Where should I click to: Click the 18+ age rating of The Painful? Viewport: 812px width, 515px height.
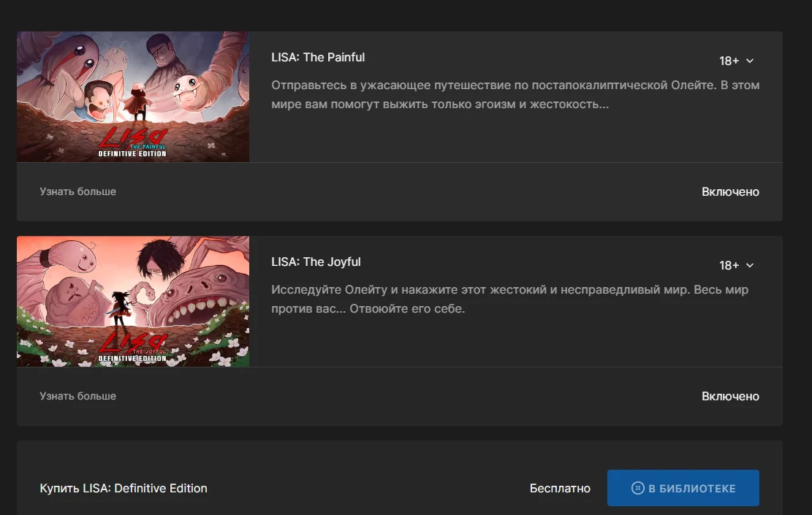tap(729, 61)
